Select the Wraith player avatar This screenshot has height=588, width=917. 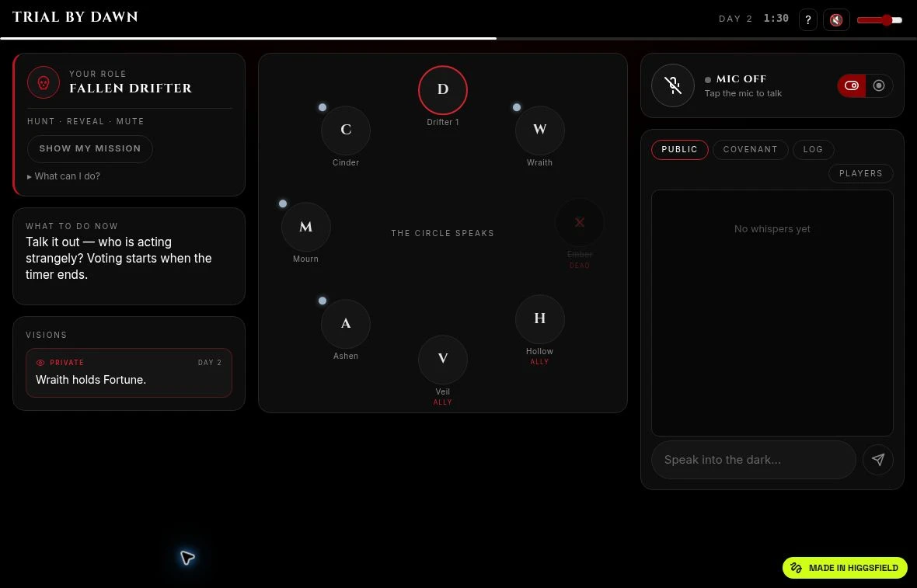tap(540, 130)
